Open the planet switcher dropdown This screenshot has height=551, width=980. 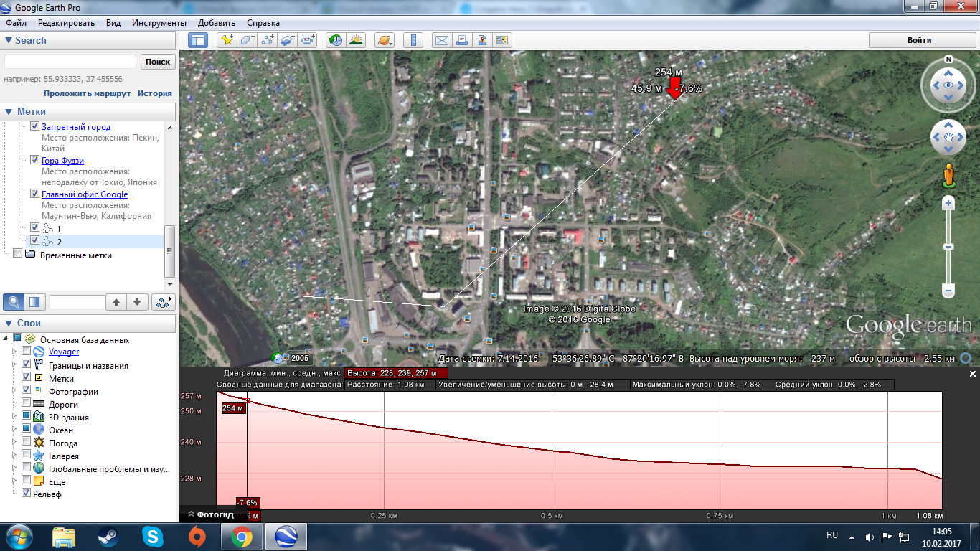tap(385, 40)
